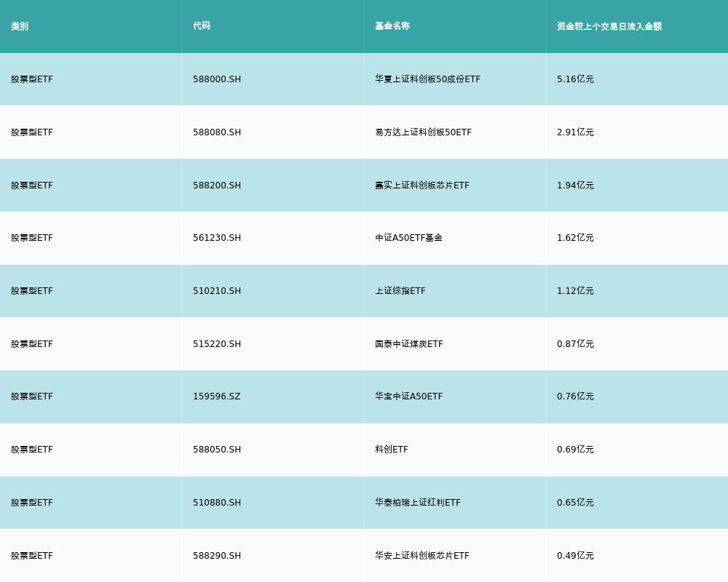
Task: Select the 华安上证科创板芯片ETF fund name
Action: [422, 556]
